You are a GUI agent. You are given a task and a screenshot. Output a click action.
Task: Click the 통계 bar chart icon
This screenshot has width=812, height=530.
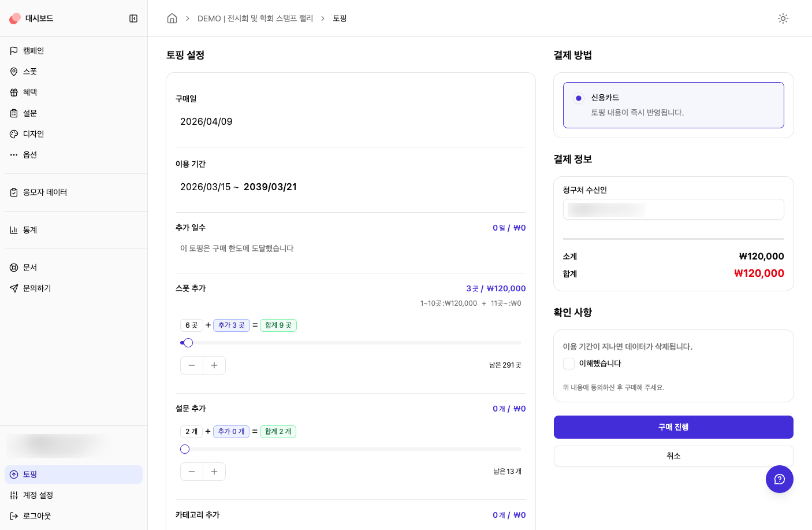coord(14,230)
